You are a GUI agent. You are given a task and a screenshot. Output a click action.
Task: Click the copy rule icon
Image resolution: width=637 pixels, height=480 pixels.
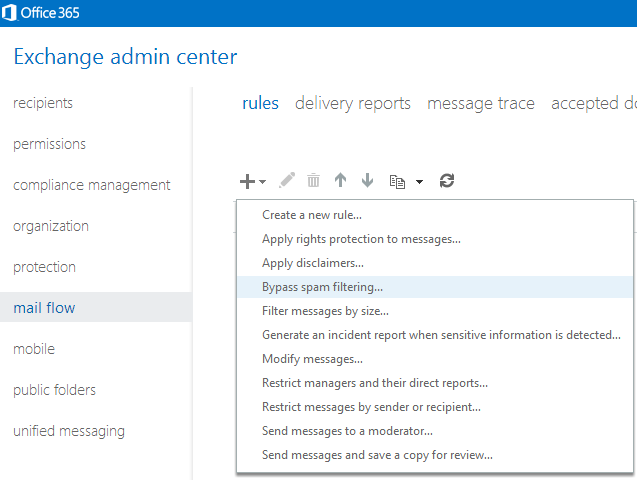click(397, 181)
